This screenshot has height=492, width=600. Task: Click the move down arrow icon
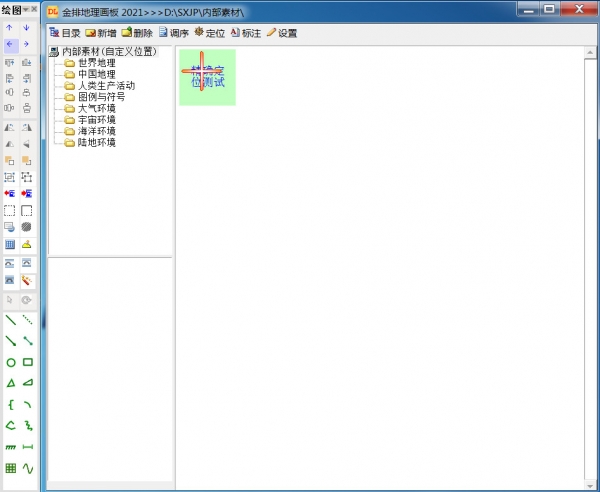click(26, 28)
